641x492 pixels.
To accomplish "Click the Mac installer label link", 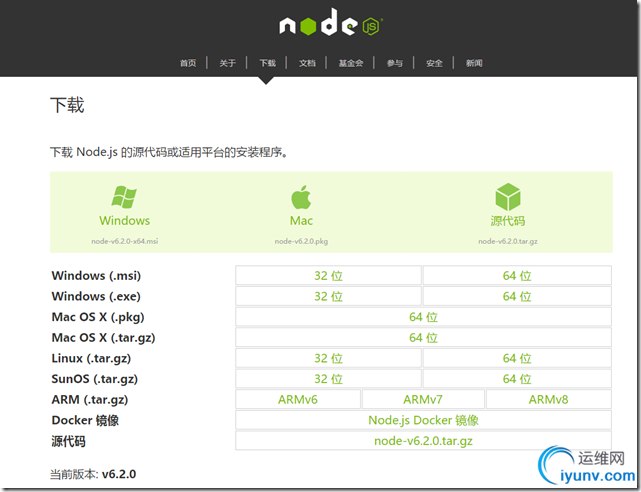I will pyautogui.click(x=301, y=221).
